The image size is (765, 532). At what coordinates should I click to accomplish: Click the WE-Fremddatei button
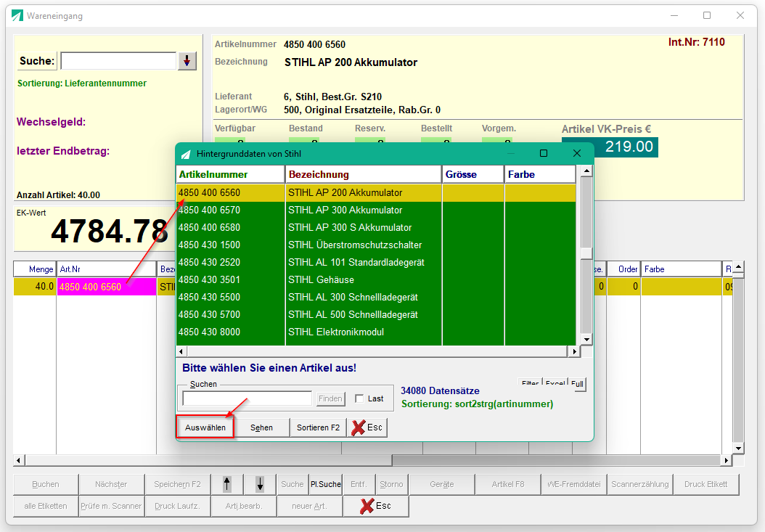573,484
